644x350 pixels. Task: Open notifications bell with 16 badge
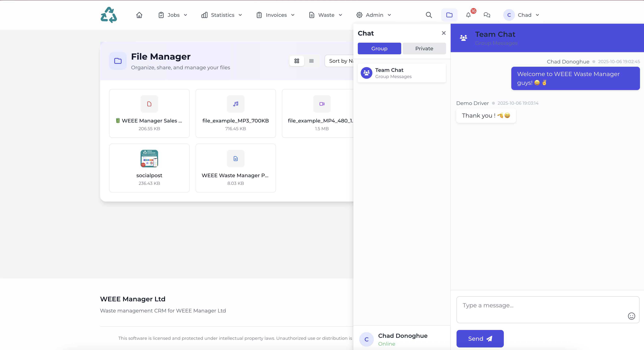coord(469,15)
